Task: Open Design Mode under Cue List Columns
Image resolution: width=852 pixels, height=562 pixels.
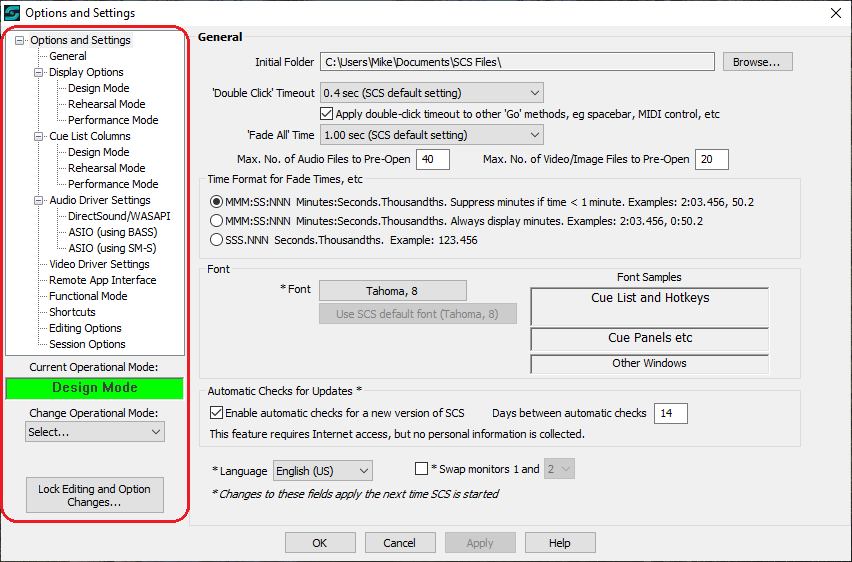Action: (x=98, y=152)
